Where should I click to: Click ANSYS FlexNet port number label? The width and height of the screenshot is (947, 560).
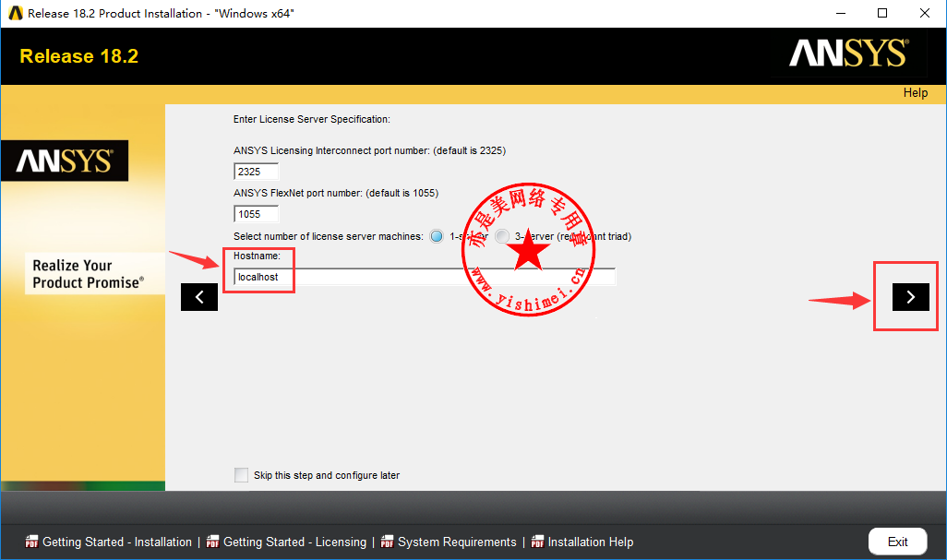click(336, 193)
